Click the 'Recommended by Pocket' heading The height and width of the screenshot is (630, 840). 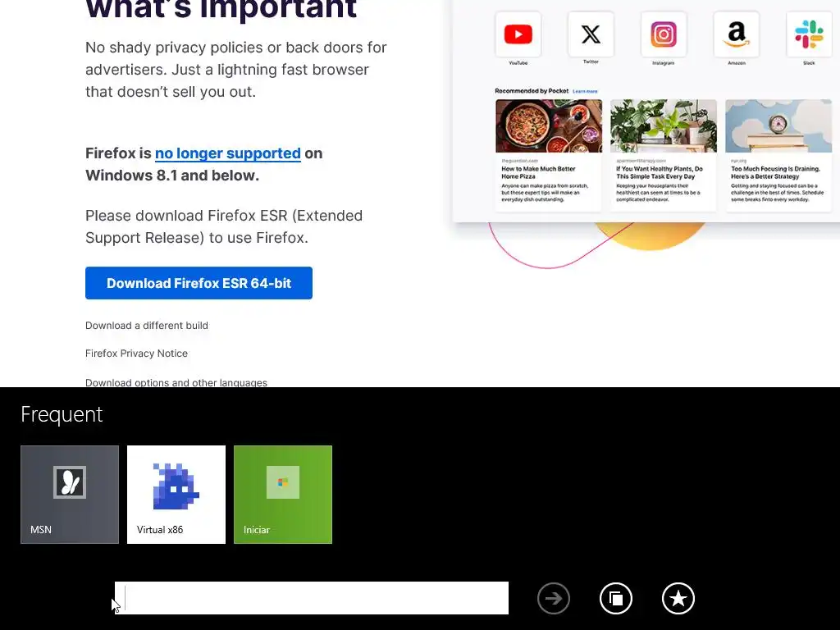(x=532, y=91)
